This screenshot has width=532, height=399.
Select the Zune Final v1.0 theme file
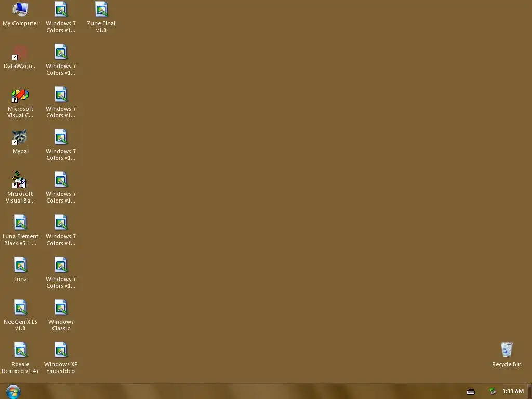[101, 17]
